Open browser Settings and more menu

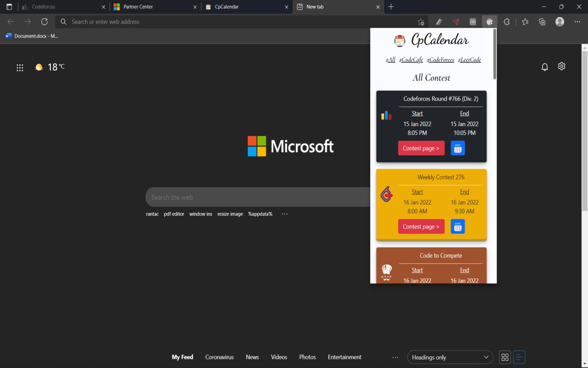pyautogui.click(x=577, y=22)
